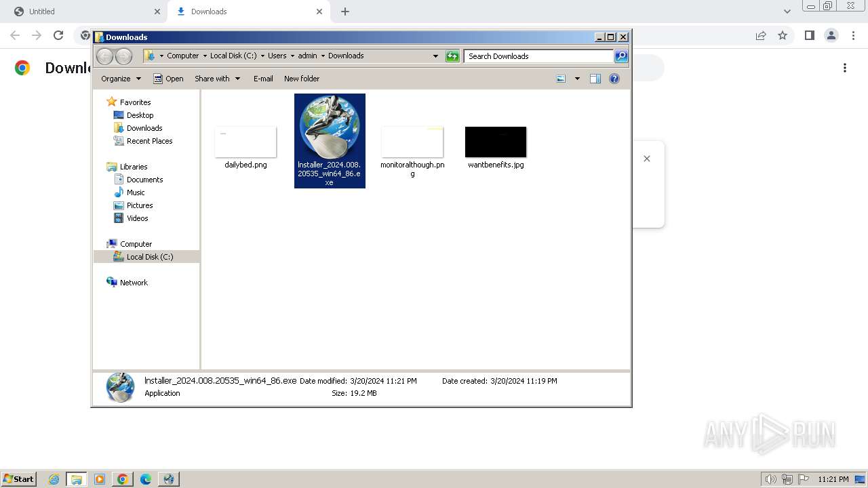Open the Organize dropdown menu
This screenshot has width=868, height=488.
121,79
